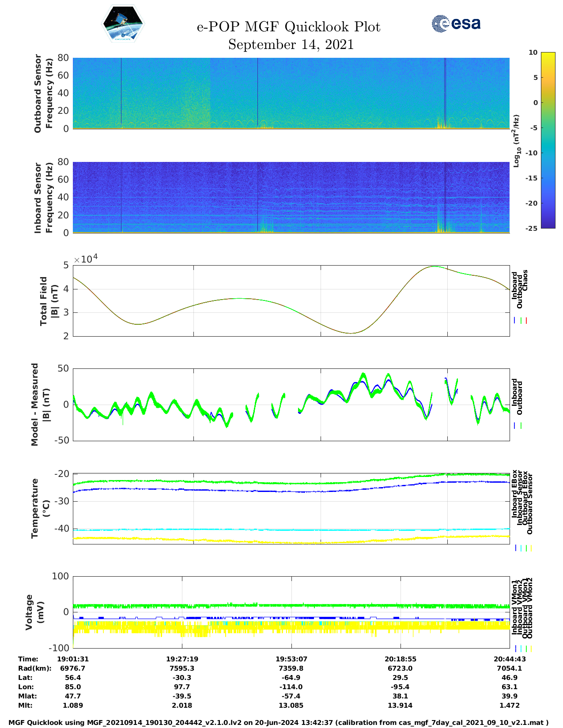The width and height of the screenshot is (563, 728).
Task: Click the Inboard Sensor spectrogram panel
Action: click(291, 197)
